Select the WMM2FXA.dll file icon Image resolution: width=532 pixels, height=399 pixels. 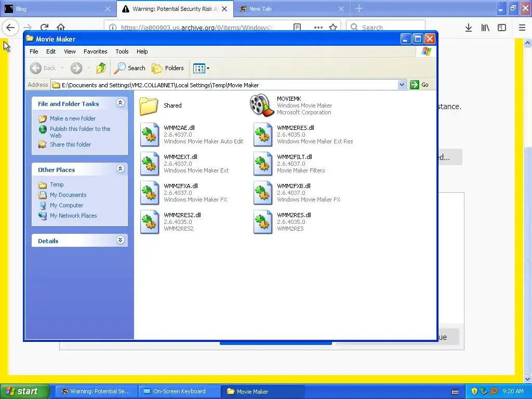150,193
